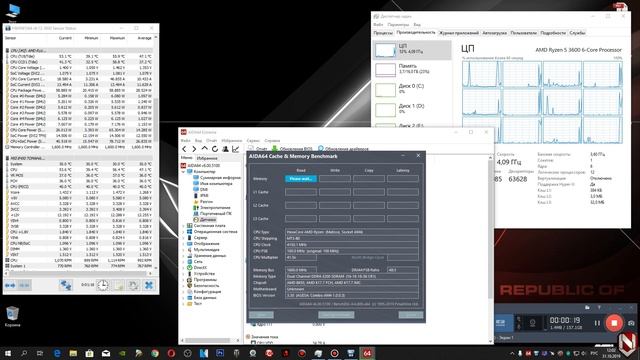The height and width of the screenshot is (360, 640).
Task: Expand the Хранение данных tree node
Action: (x=184, y=256)
